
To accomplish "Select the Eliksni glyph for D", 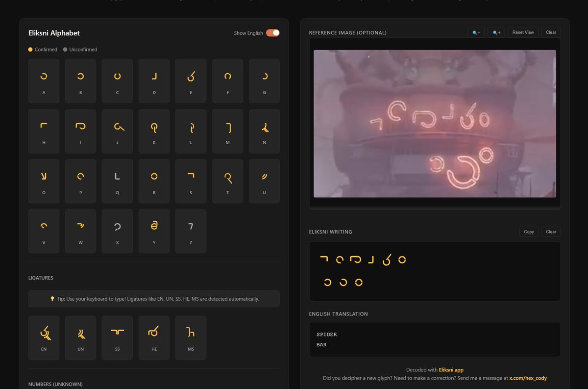I will pos(154,81).
